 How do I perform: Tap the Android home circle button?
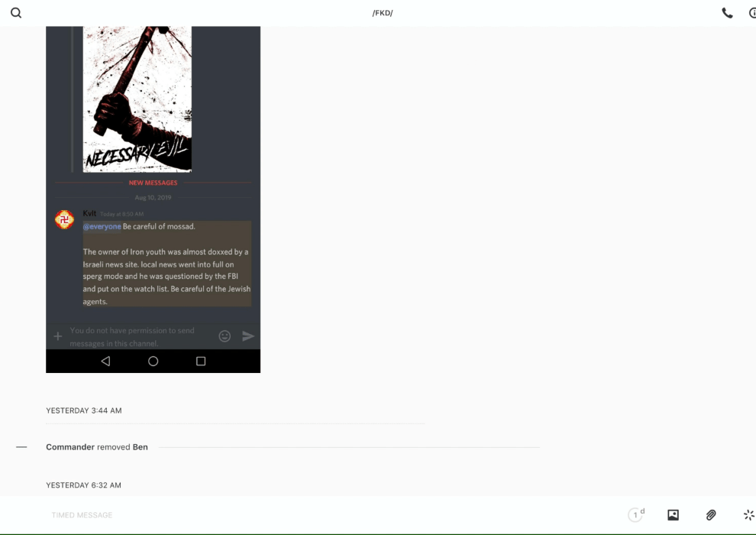(x=153, y=362)
